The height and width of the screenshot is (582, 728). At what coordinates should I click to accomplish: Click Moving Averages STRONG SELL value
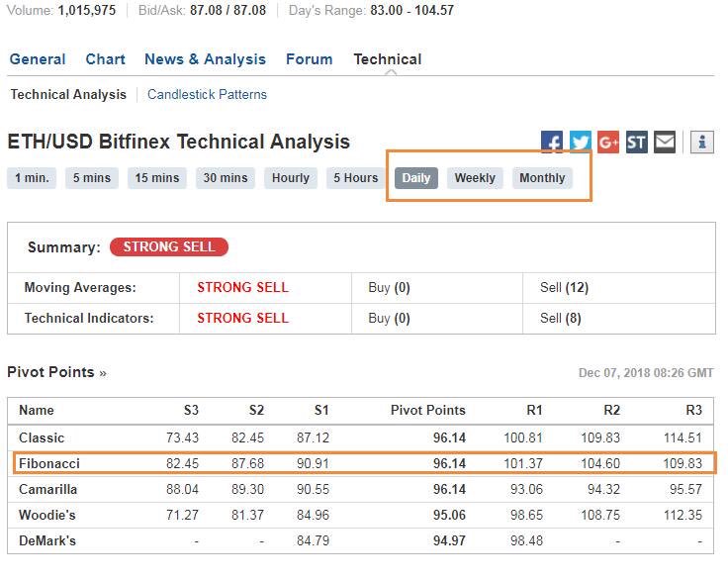pos(242,287)
